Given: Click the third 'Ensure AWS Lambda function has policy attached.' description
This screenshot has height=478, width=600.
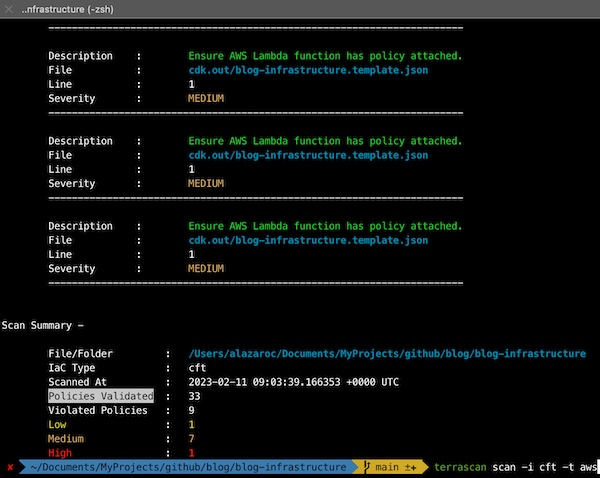Looking at the screenshot, I should [x=325, y=226].
